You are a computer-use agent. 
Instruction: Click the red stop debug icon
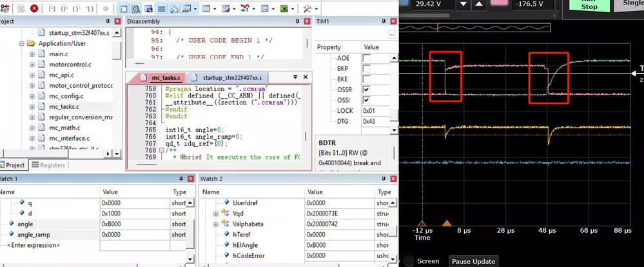click(x=34, y=9)
